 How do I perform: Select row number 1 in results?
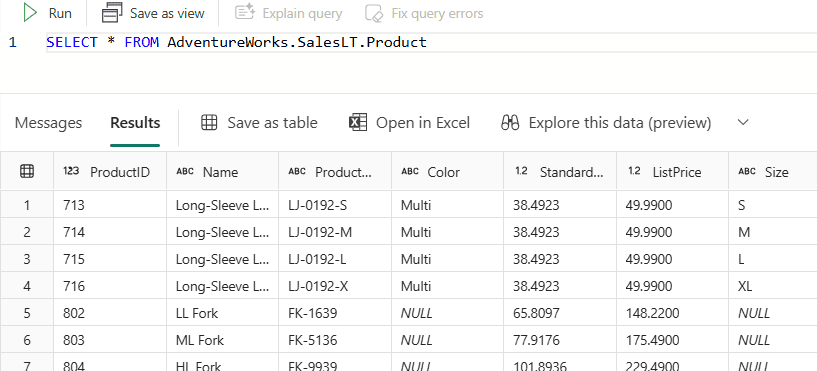(x=27, y=205)
